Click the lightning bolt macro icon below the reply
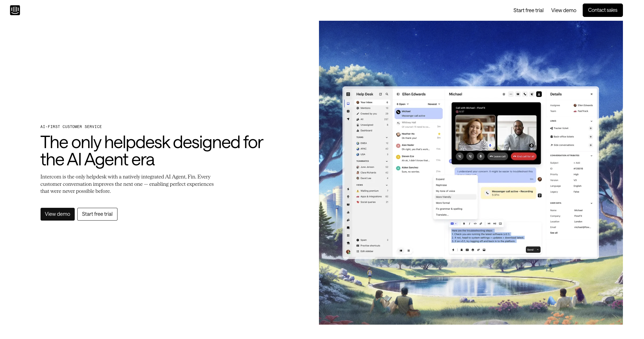This screenshot has height=339, width=644. click(x=453, y=250)
